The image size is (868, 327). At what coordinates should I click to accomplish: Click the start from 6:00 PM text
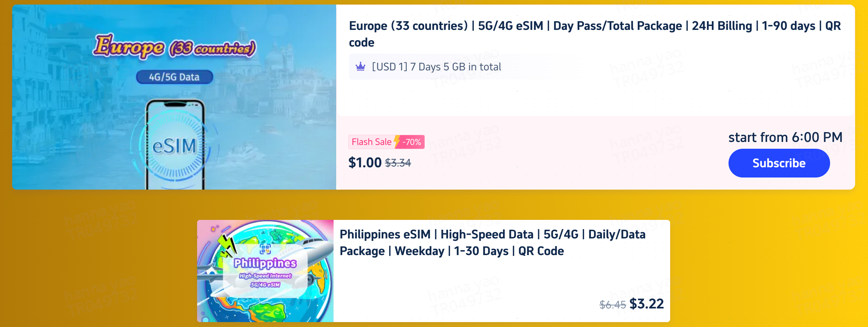785,137
